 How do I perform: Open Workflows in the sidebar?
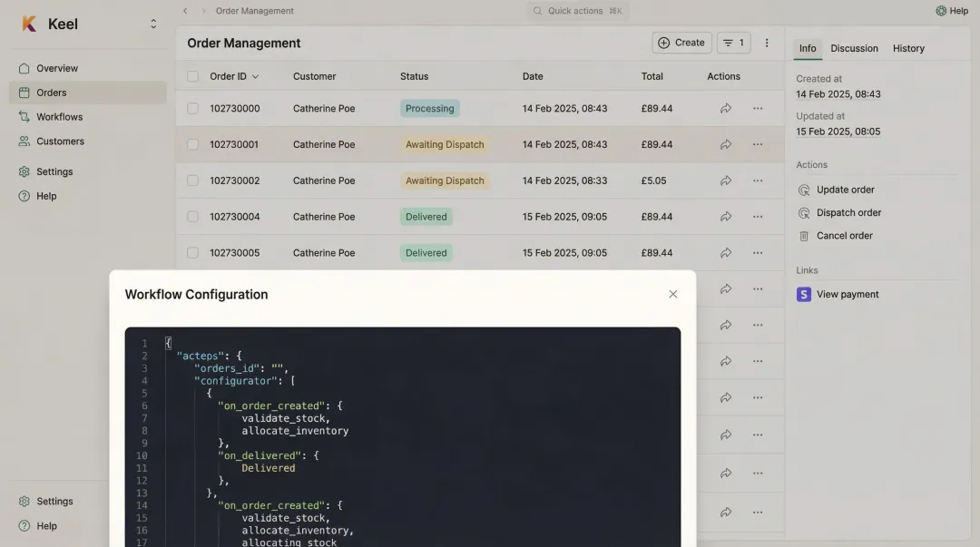(59, 117)
